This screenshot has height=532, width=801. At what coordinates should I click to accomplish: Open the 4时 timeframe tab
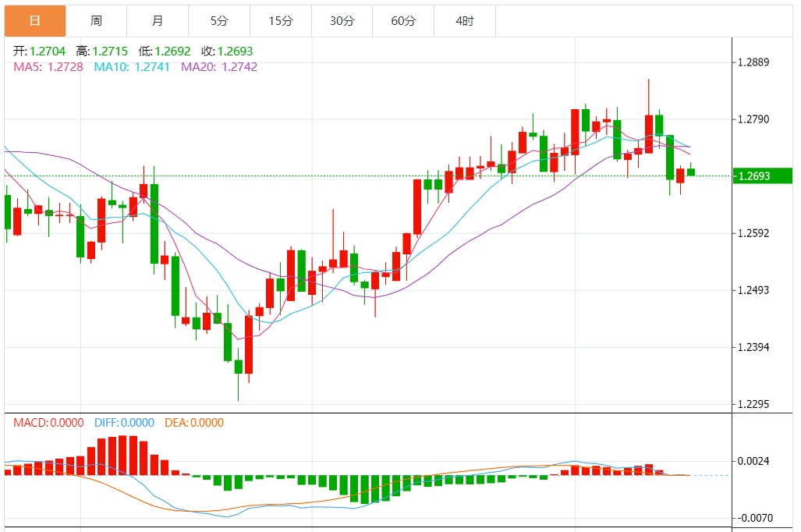point(464,21)
